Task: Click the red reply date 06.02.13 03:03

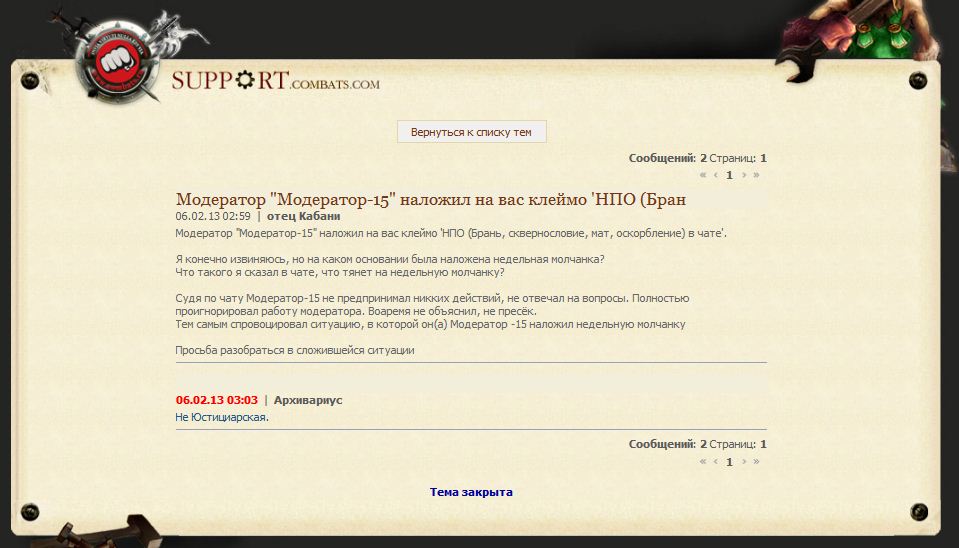Action: [x=216, y=400]
